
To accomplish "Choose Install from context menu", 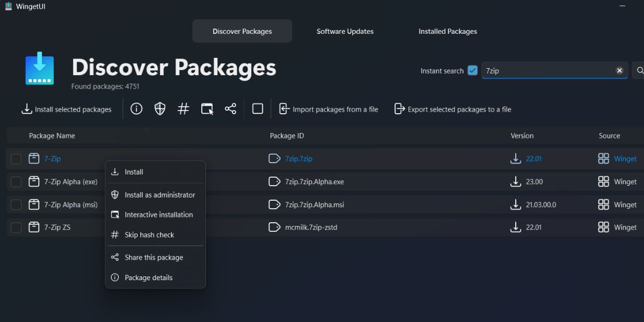I will (155, 172).
